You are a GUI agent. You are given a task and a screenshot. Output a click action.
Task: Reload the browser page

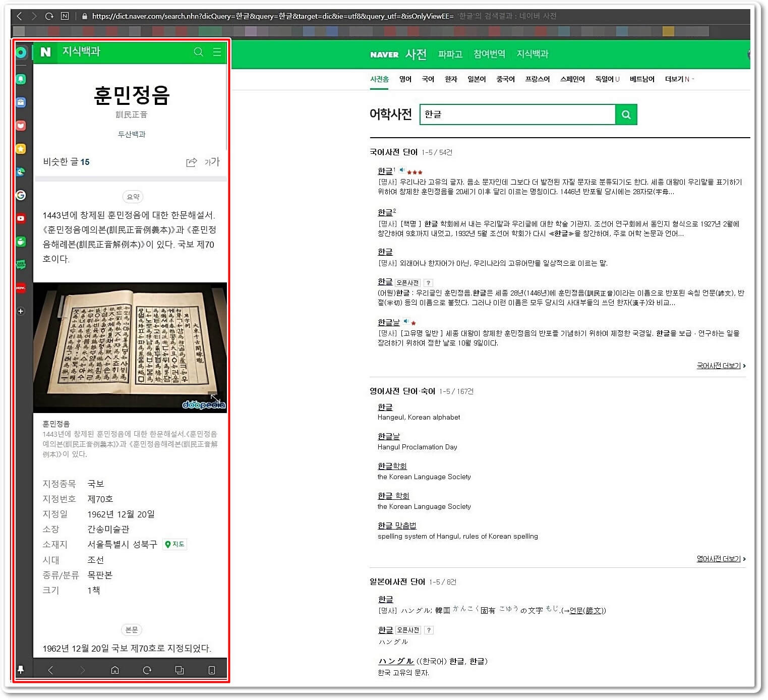(49, 16)
